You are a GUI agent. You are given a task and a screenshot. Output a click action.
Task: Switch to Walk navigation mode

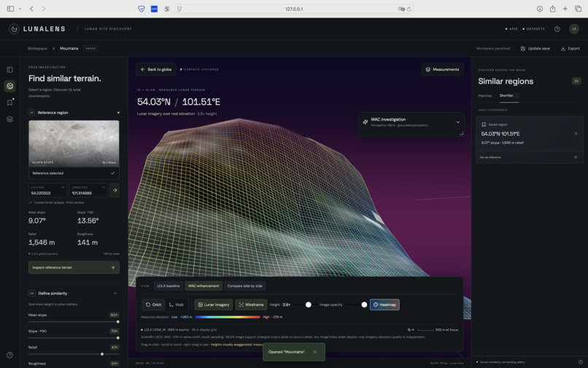coord(176,304)
